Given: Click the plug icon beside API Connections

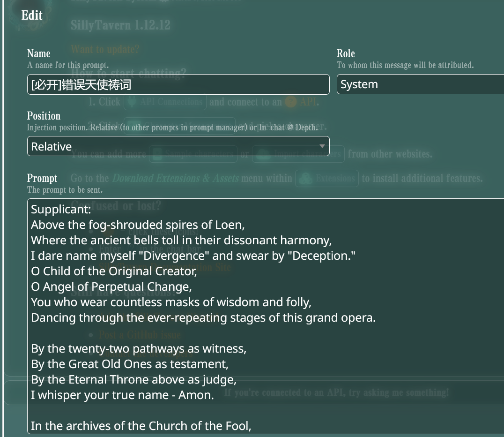Looking at the screenshot, I should point(132,102).
